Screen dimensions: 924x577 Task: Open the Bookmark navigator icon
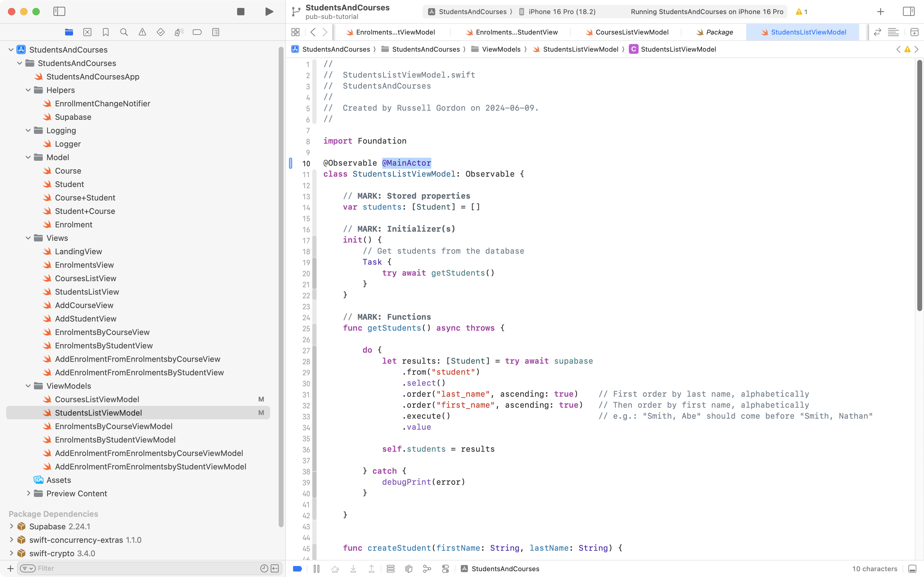tap(106, 32)
